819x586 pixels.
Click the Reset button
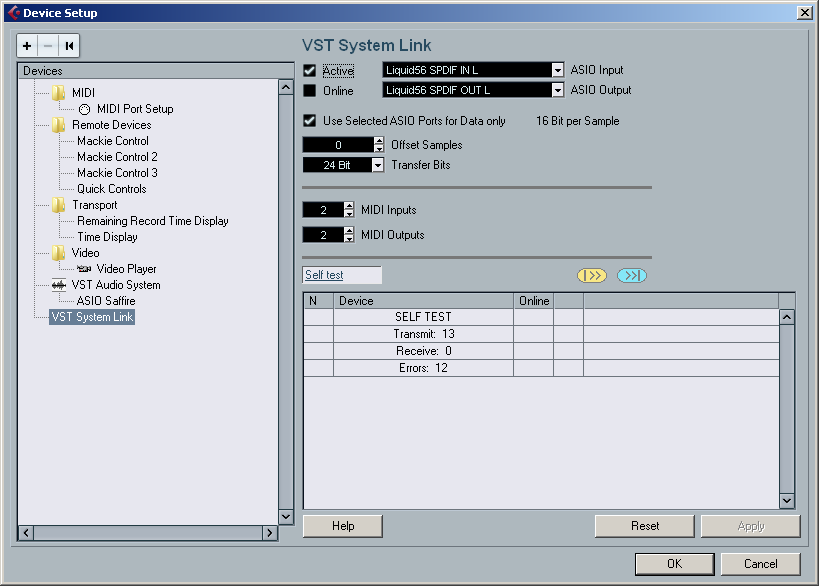[645, 526]
